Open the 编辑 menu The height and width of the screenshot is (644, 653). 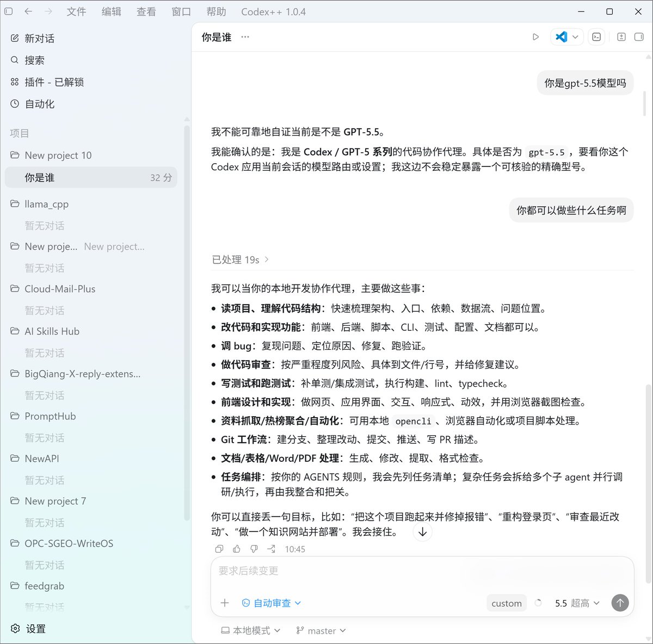click(x=111, y=11)
